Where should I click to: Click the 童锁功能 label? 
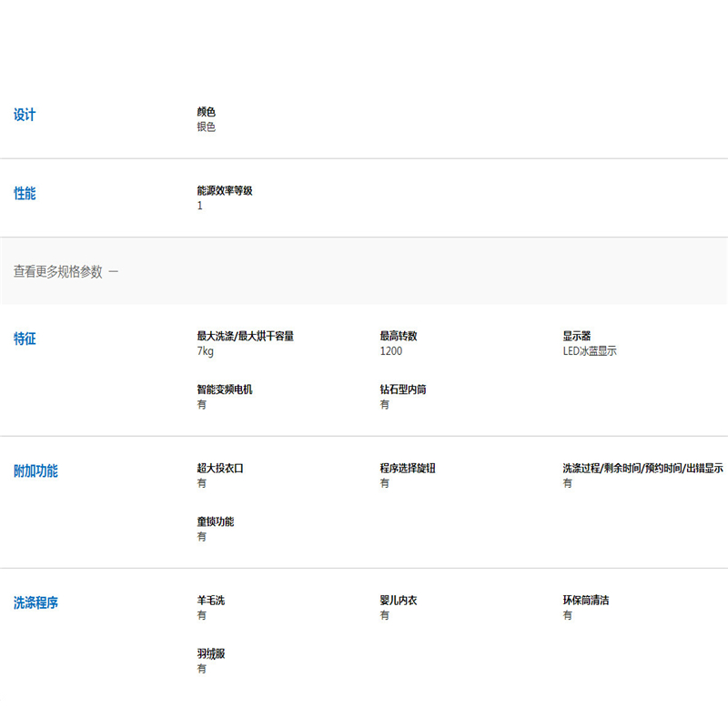216,521
